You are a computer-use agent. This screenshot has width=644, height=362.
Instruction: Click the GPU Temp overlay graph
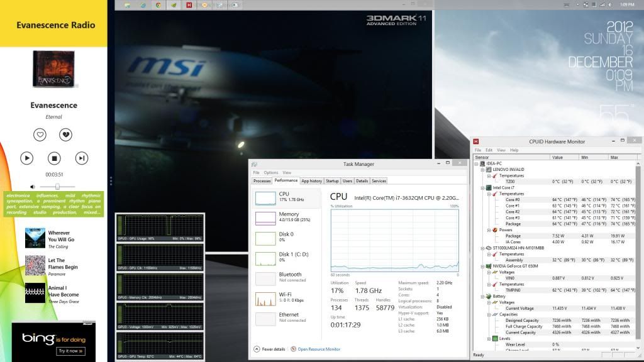click(160, 346)
